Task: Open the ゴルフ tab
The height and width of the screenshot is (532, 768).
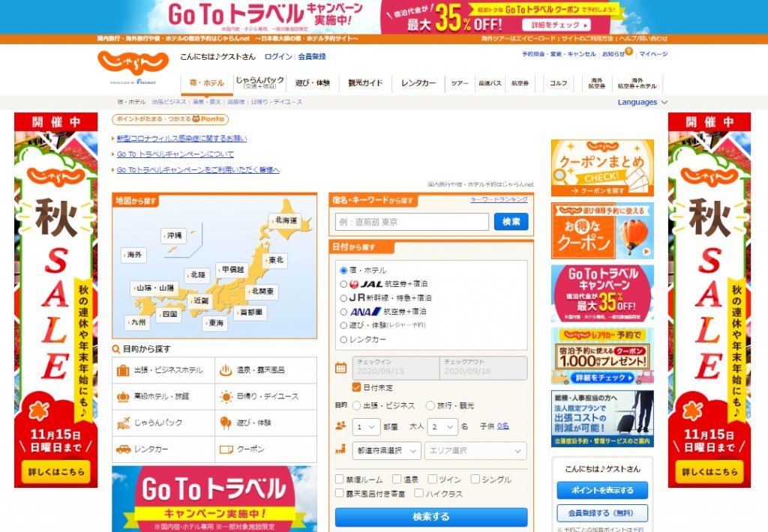Action: coord(558,83)
